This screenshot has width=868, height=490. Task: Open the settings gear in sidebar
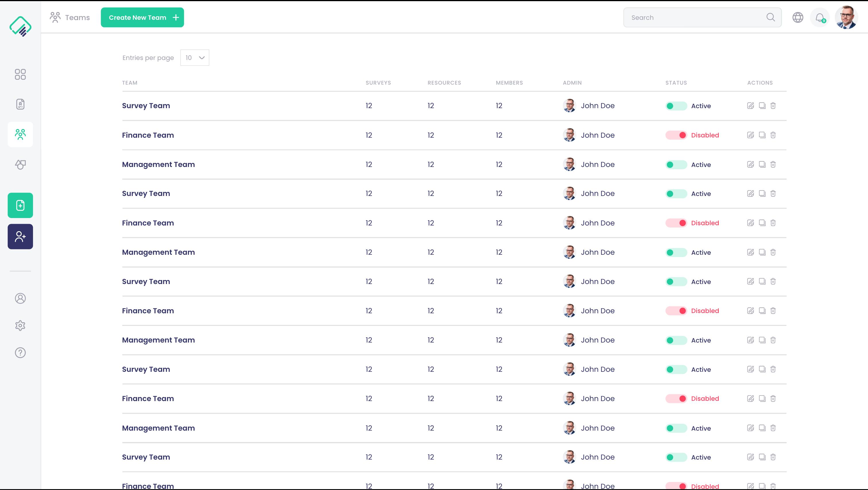(20, 326)
